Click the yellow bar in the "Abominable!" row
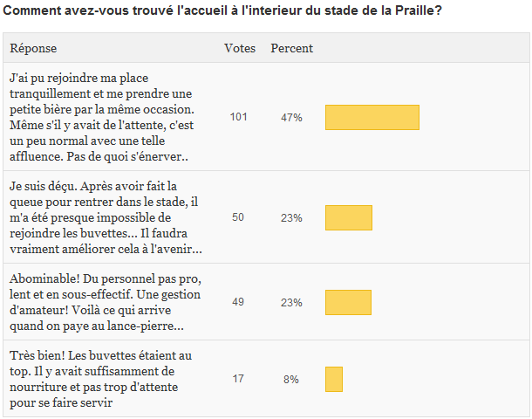The image size is (532, 419). 348,302
